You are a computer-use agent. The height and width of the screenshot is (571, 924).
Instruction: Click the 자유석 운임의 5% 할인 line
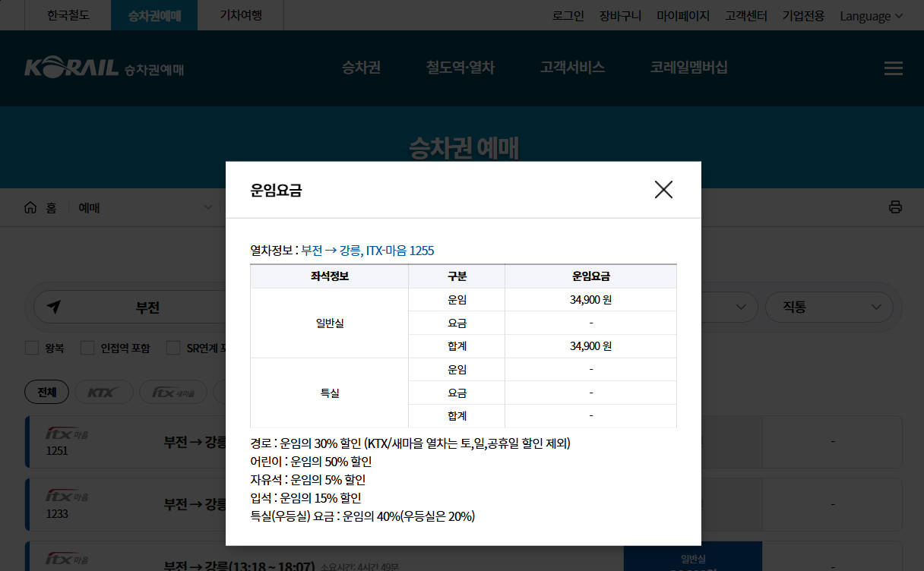coord(308,480)
